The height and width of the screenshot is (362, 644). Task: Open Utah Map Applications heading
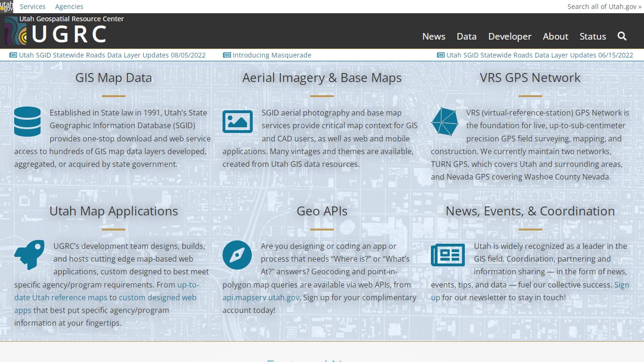[114, 211]
